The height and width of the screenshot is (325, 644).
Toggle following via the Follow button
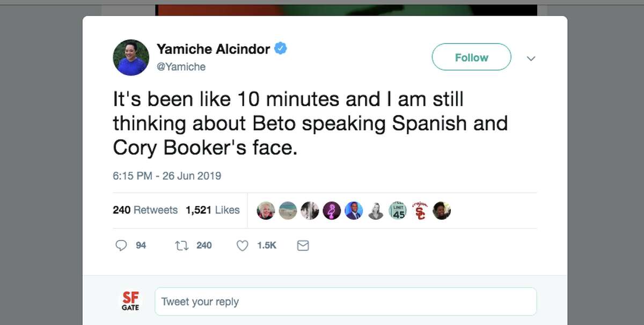tap(471, 57)
